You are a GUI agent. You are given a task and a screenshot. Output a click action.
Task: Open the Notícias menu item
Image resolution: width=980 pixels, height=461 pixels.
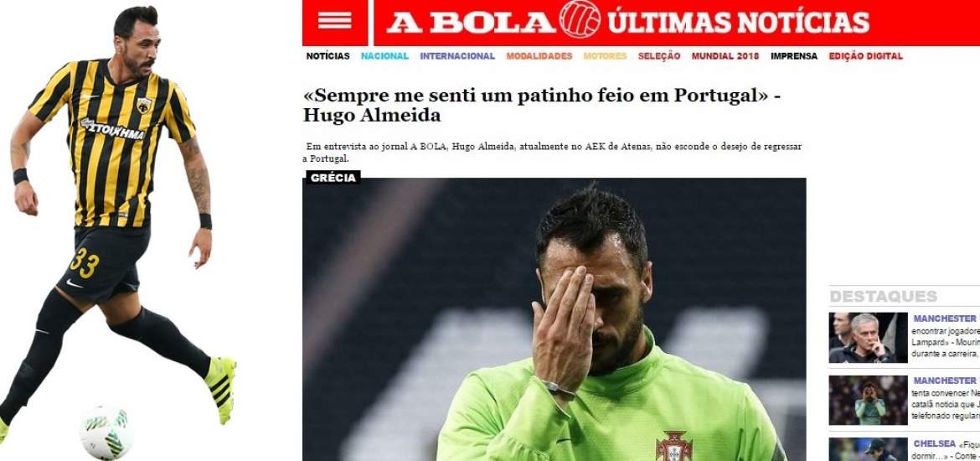(x=328, y=55)
